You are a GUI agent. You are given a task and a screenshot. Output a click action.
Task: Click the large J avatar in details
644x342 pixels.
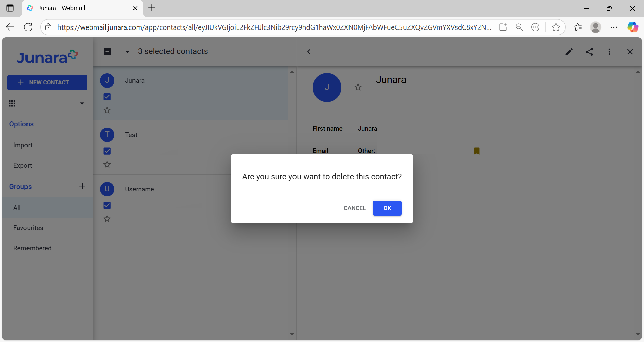point(327,88)
